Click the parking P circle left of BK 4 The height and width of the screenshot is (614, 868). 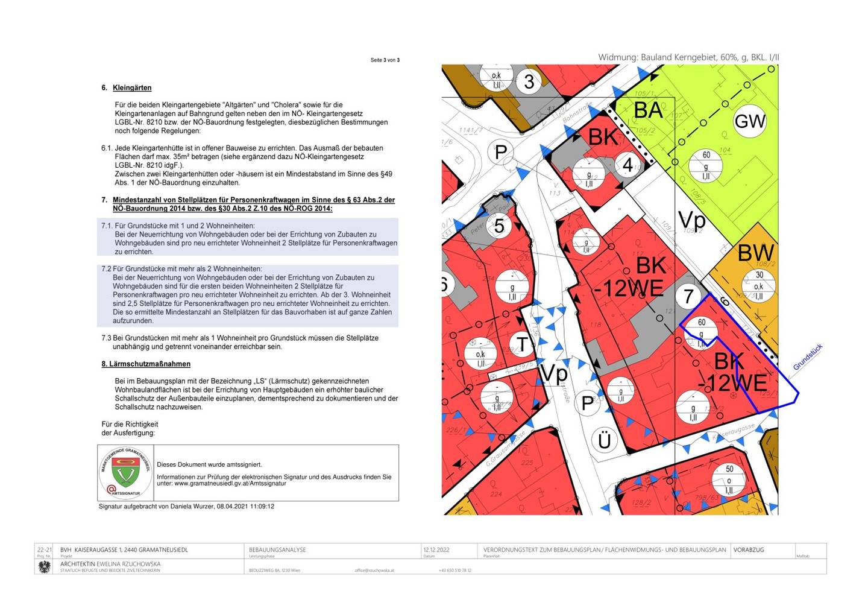(500, 152)
